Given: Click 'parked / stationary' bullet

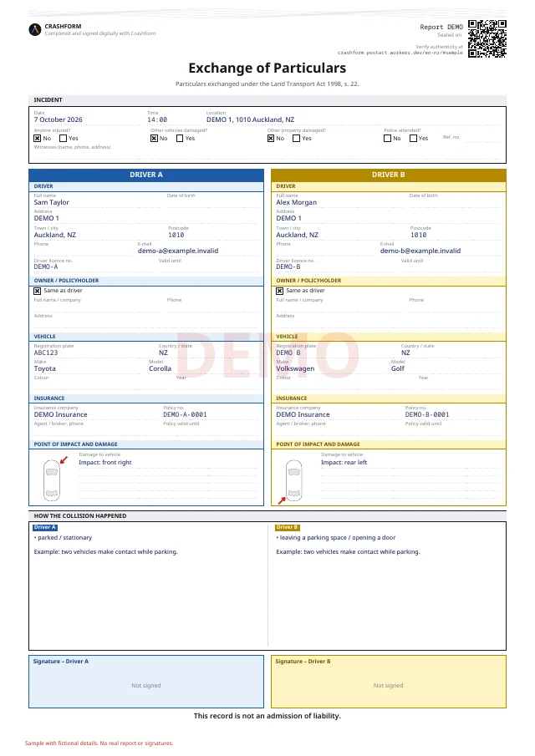Looking at the screenshot, I should click(63, 538).
